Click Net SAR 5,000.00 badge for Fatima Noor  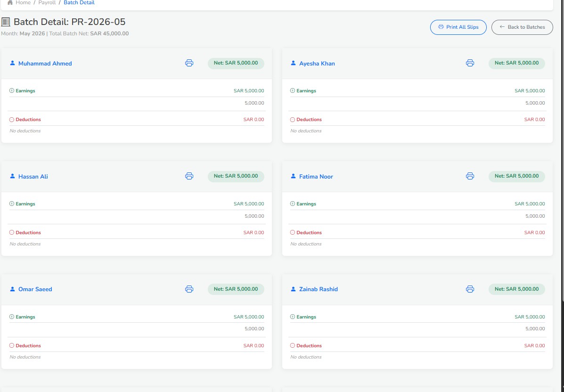point(516,176)
